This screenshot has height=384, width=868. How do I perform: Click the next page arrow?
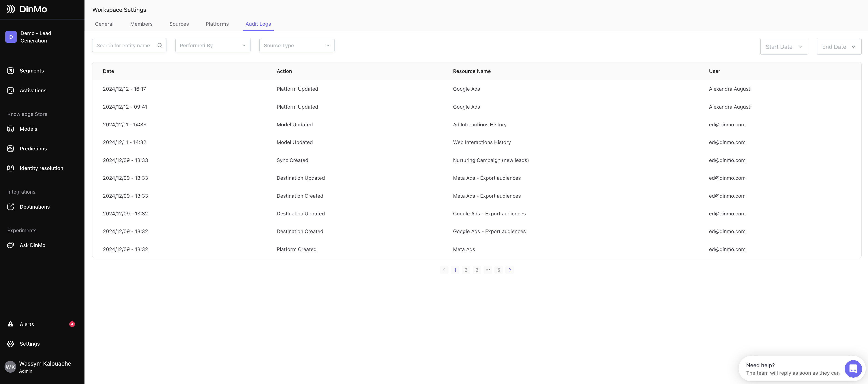coord(509,270)
